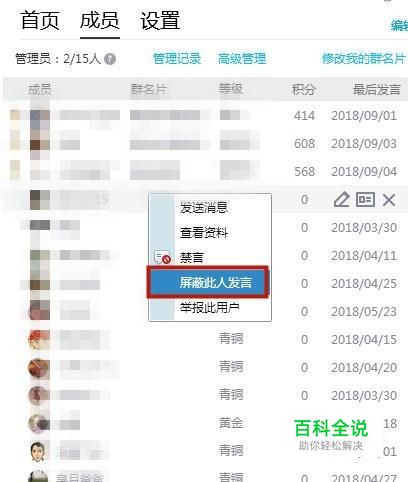The height and width of the screenshot is (482, 408).
Task: Sort by the 最后发言 column header
Action: (377, 89)
